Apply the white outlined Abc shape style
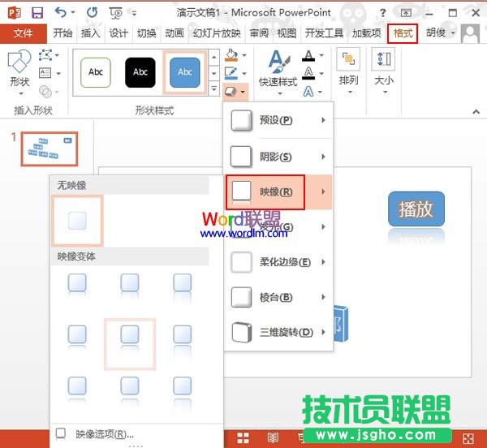Screen dimensions: 487x448 coord(95,72)
